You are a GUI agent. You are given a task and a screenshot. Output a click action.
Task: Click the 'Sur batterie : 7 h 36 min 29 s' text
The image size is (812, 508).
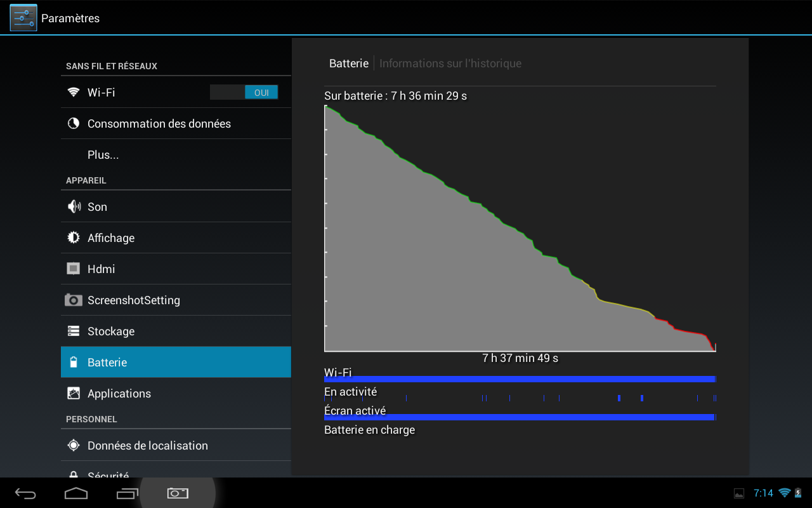pyautogui.click(x=395, y=96)
